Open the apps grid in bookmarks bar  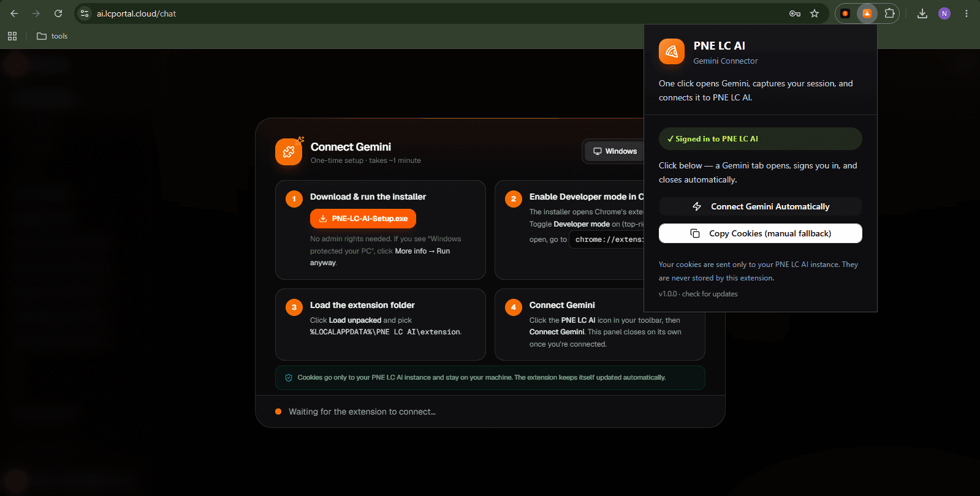(12, 36)
